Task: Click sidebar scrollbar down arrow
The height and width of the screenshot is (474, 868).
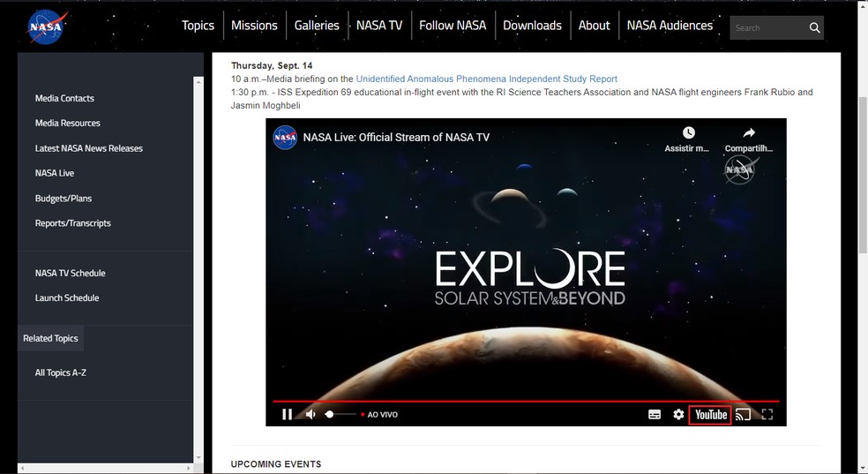Action: [x=198, y=458]
